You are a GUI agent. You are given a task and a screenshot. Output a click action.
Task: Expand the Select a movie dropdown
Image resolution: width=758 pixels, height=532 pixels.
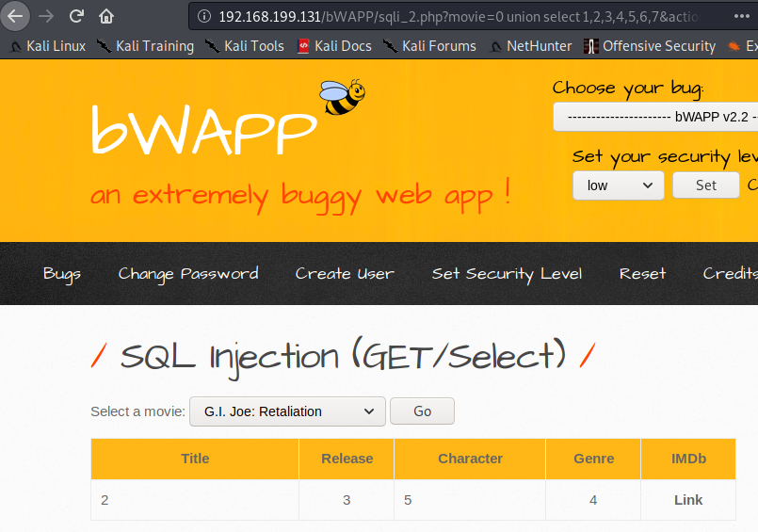click(x=287, y=411)
